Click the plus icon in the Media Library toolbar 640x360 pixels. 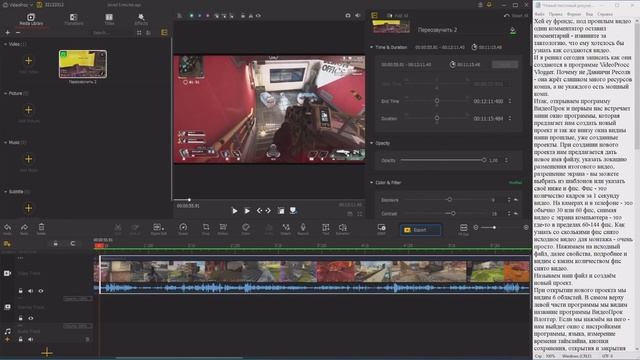7,33
